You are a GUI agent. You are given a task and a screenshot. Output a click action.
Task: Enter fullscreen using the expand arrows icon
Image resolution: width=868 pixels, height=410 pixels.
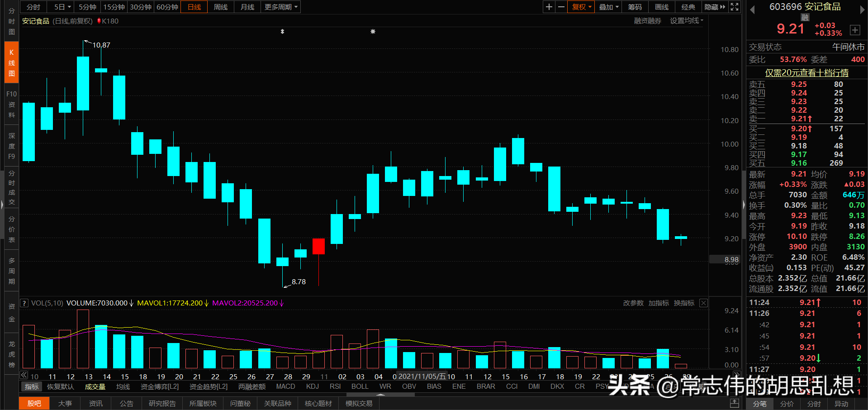coord(734,7)
